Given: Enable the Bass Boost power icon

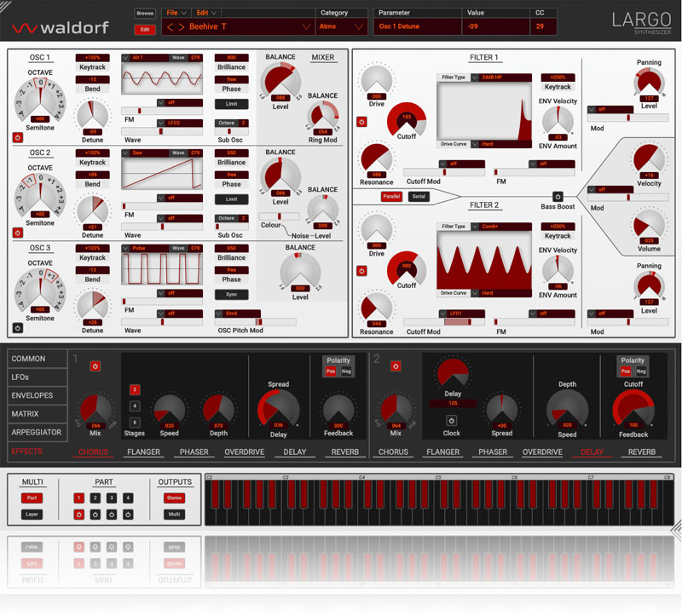Looking at the screenshot, I should click(x=558, y=196).
